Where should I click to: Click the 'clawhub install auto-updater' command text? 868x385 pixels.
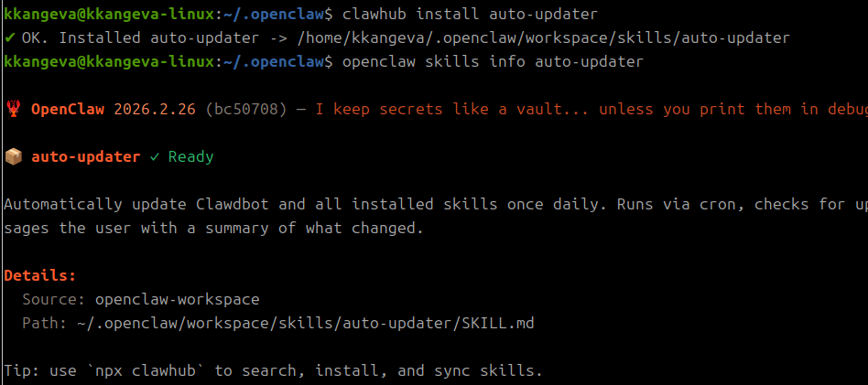point(471,15)
